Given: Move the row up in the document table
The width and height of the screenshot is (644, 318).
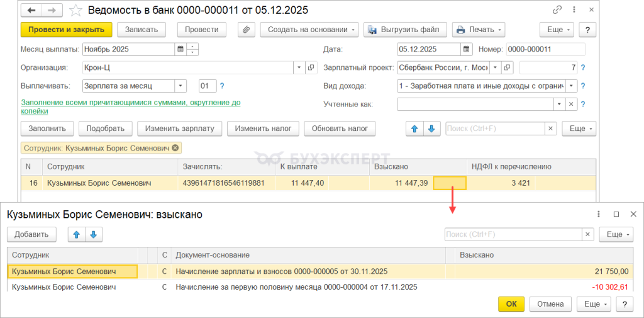Looking at the screenshot, I should tap(414, 128).
